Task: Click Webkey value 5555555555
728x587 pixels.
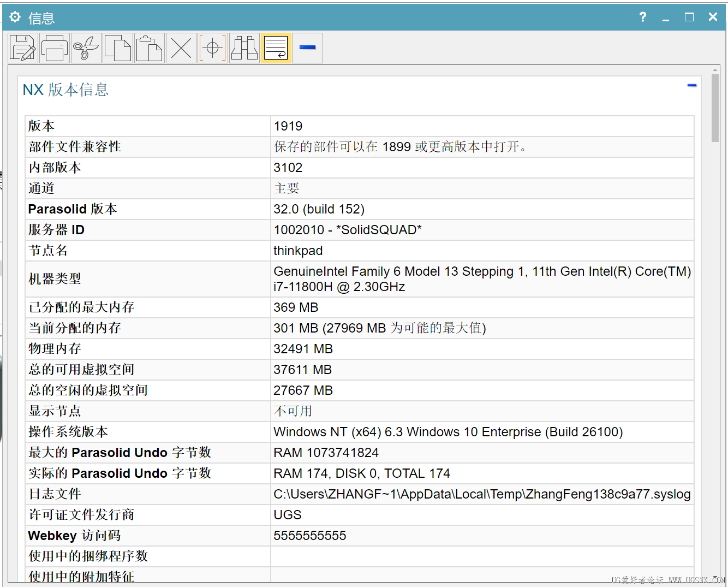Action: coord(310,536)
